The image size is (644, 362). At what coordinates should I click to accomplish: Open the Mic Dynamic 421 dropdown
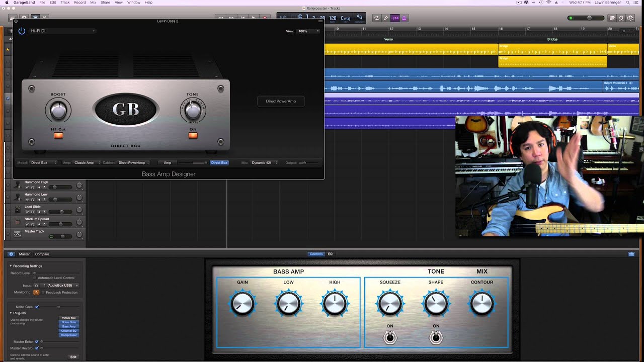tap(265, 162)
